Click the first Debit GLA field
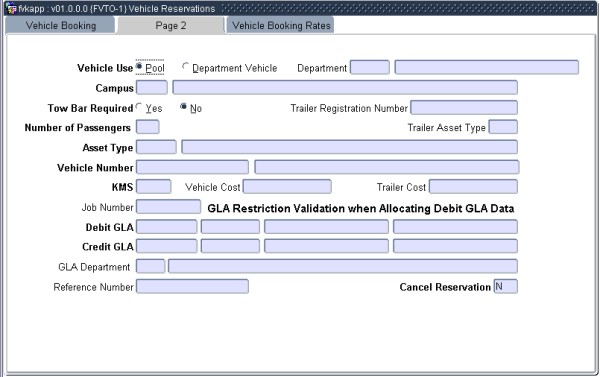The image size is (600, 377). [x=167, y=227]
